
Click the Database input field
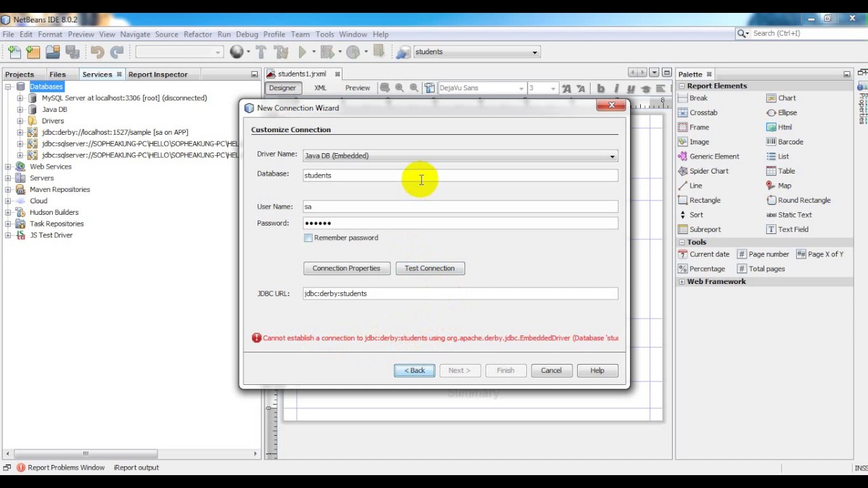pos(460,176)
